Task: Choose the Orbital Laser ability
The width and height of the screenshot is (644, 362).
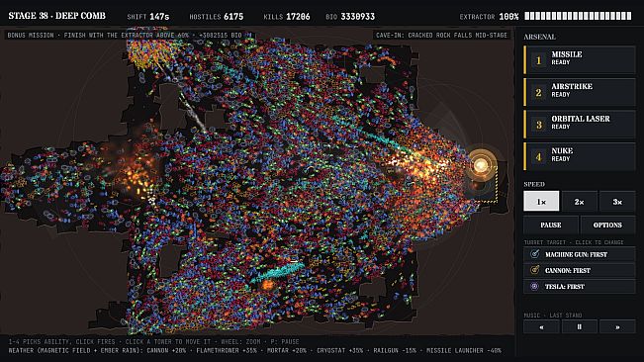Action: click(580, 124)
